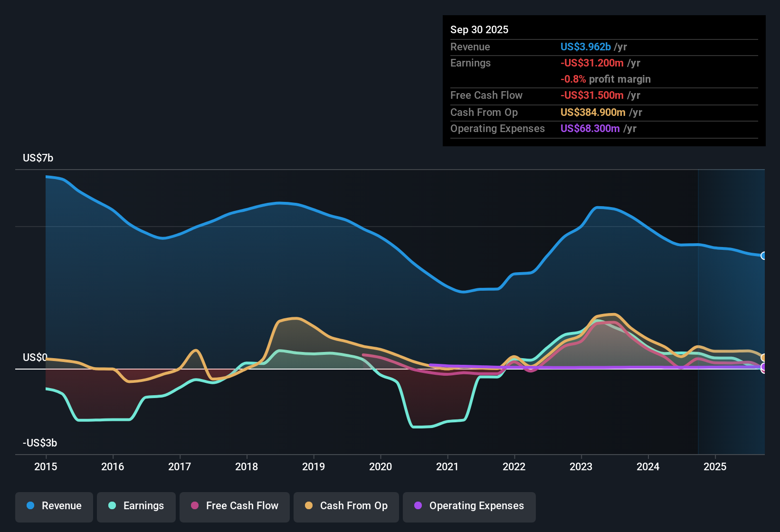This screenshot has height=532, width=780.
Task: Toggle the Free Cash Flow legend button
Action: pyautogui.click(x=235, y=507)
